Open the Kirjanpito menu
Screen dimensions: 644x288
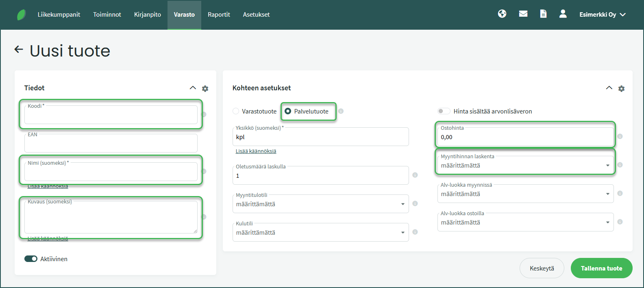click(x=148, y=15)
